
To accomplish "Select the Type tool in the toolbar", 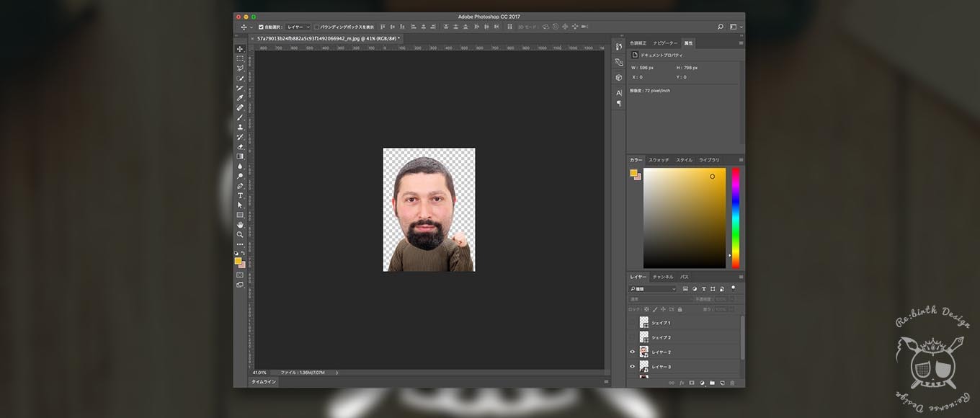I will click(240, 195).
